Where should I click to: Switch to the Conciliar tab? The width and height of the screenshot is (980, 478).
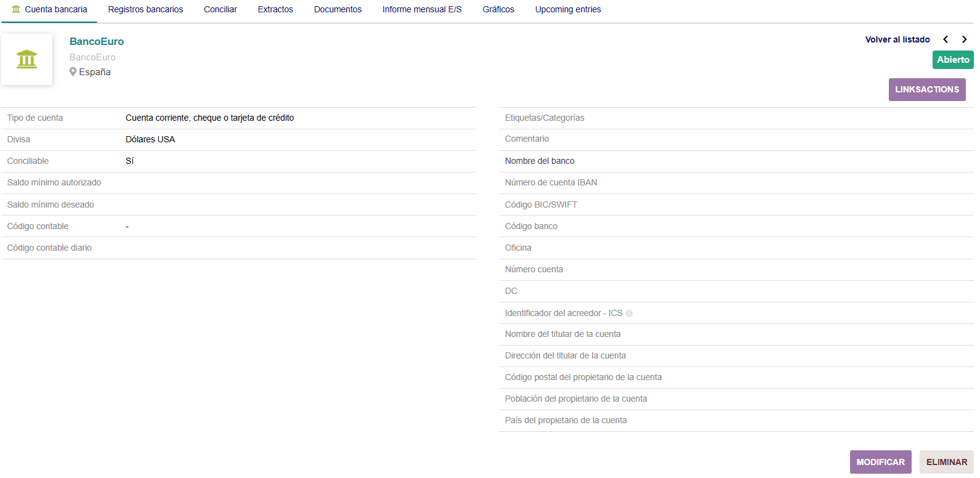point(220,9)
